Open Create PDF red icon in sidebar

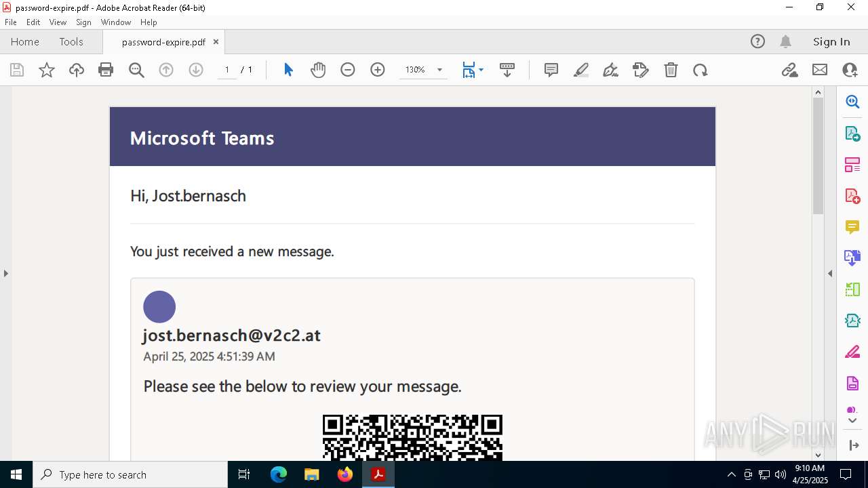(x=852, y=195)
